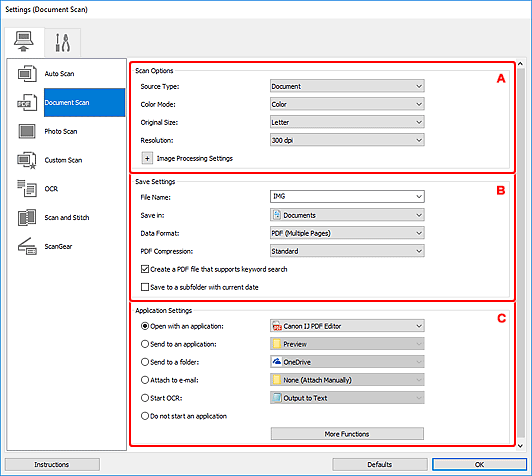Expand Image Processing Settings with plus button
This screenshot has width=532, height=476.
coord(147,158)
